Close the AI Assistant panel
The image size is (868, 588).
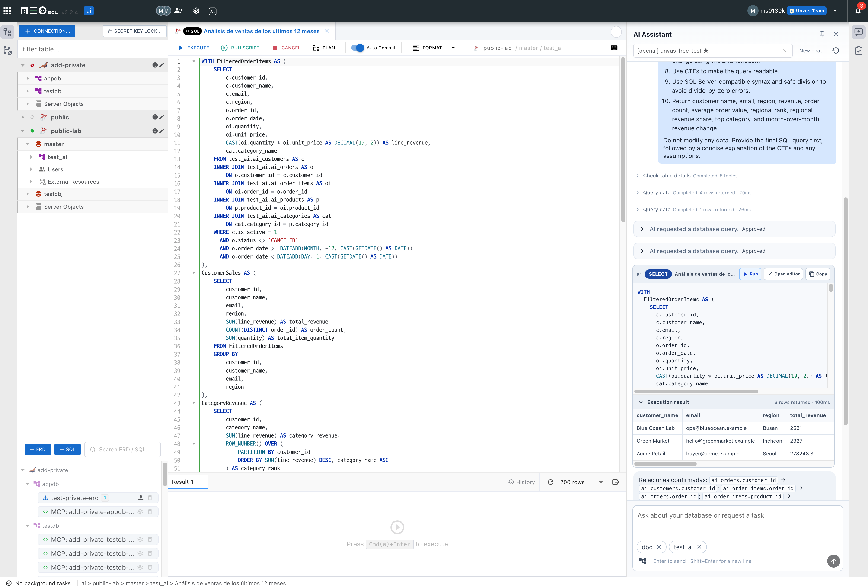coord(836,34)
